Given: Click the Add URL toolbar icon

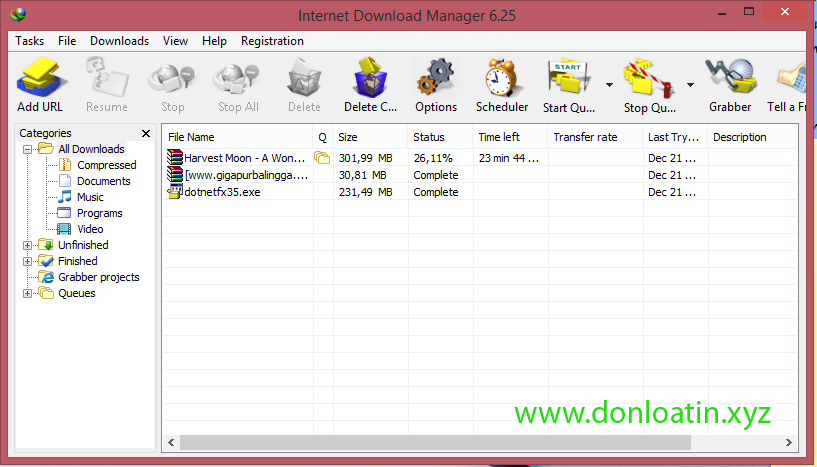Looking at the screenshot, I should 42,79.
